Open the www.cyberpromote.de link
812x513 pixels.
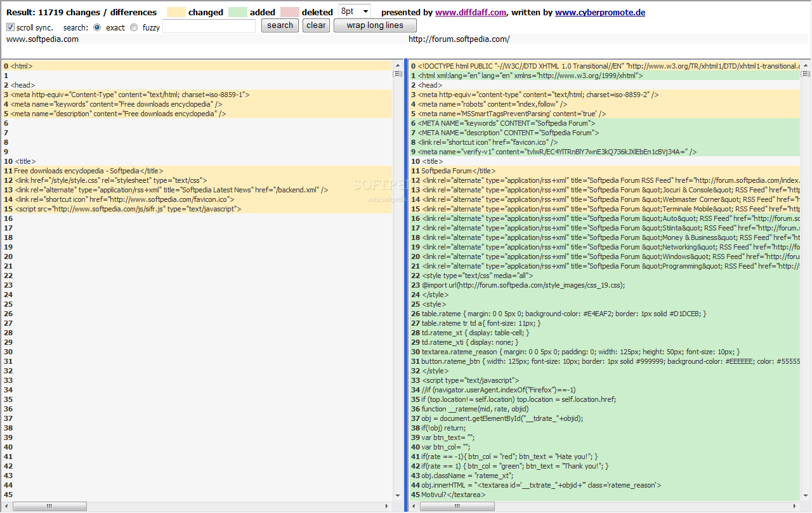600,12
